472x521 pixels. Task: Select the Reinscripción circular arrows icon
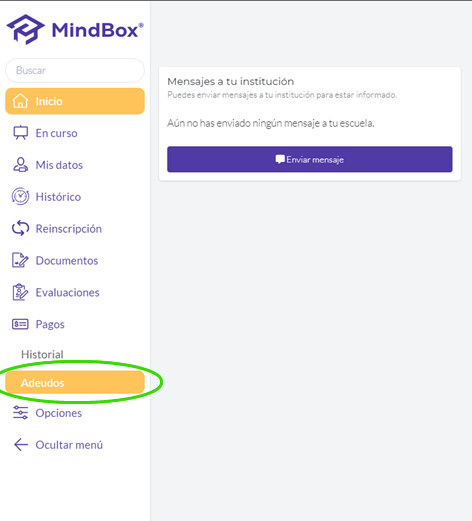click(20, 228)
